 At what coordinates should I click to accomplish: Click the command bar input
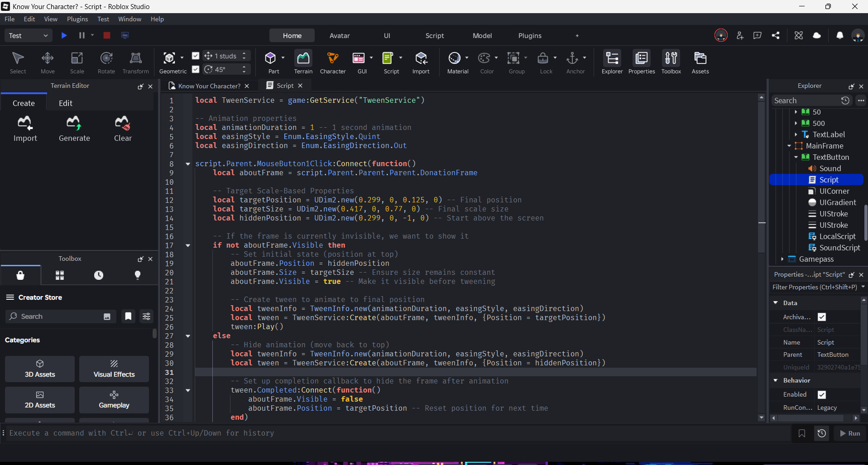click(398, 433)
